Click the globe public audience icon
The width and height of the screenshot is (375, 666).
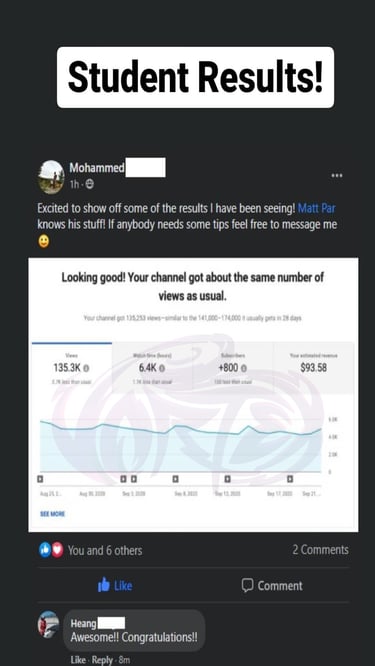point(90,184)
